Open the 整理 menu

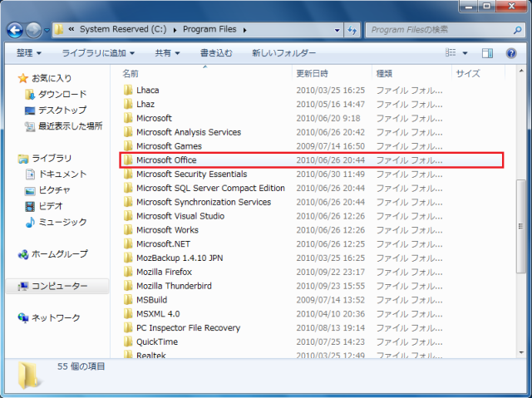pyautogui.click(x=28, y=53)
